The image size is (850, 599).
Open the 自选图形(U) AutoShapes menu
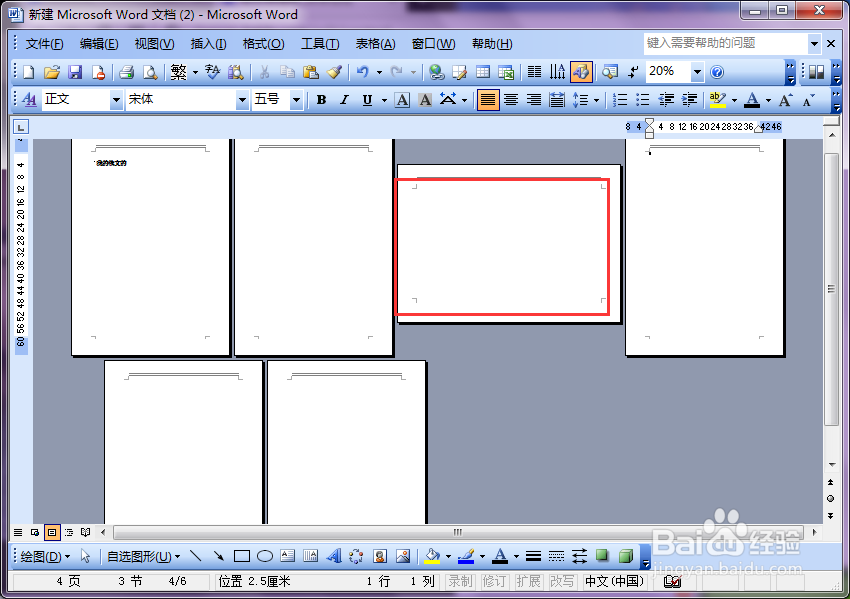click(x=143, y=556)
